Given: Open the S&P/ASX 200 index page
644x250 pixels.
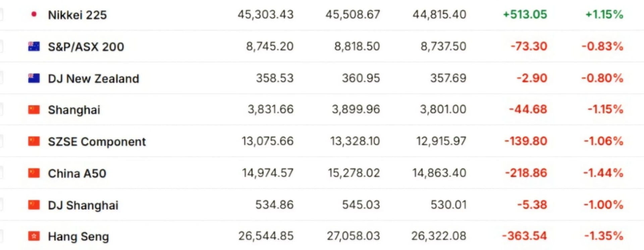Looking at the screenshot, I should pyautogui.click(x=86, y=47).
